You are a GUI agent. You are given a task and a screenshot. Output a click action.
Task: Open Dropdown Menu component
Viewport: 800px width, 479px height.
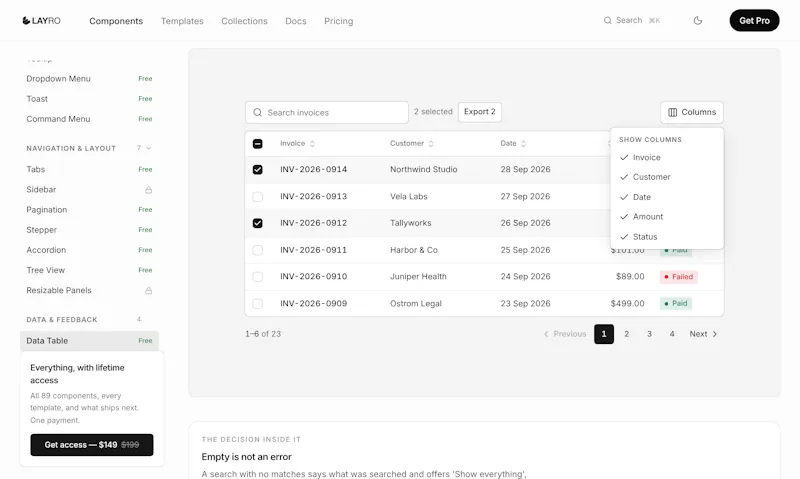pyautogui.click(x=89, y=79)
